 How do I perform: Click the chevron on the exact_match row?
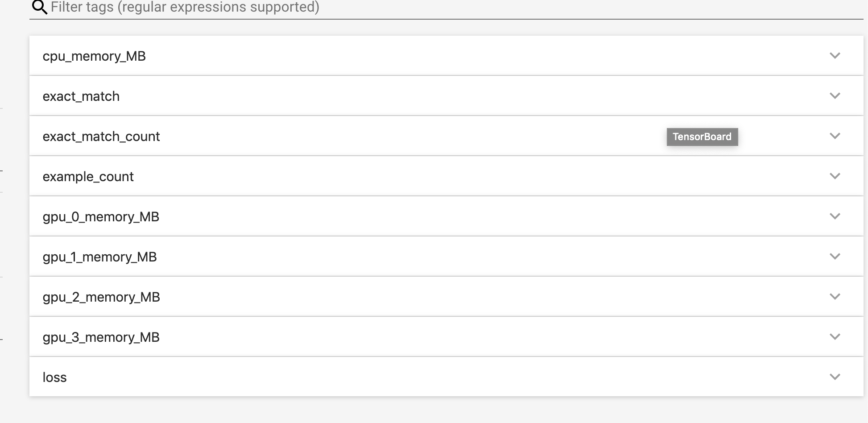point(835,95)
